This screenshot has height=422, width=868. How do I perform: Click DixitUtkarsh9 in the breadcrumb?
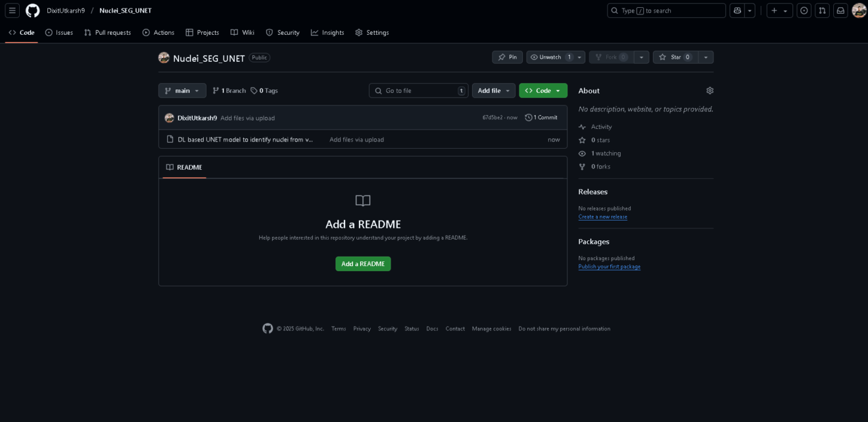point(66,11)
